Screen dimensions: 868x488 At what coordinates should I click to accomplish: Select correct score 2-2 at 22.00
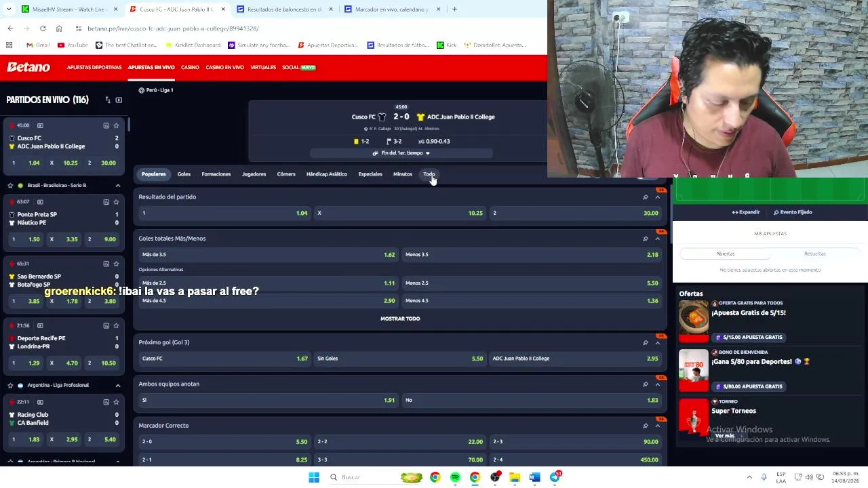coord(400,442)
